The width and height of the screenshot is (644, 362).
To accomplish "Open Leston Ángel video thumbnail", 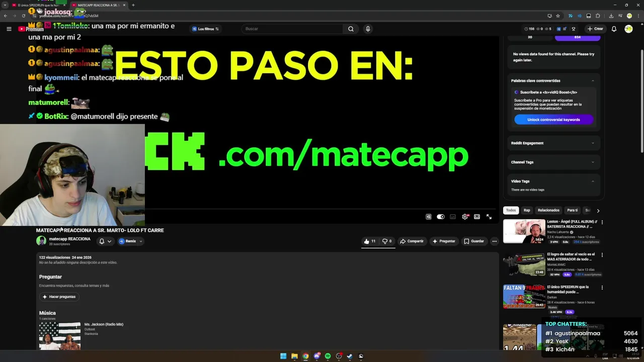I will (524, 231).
